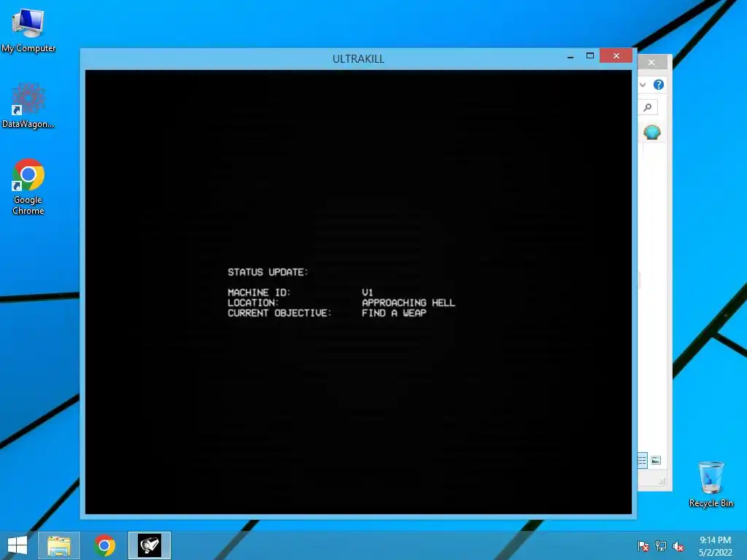The width and height of the screenshot is (747, 560).
Task: Select the seashell file icon in background window
Action: [651, 132]
